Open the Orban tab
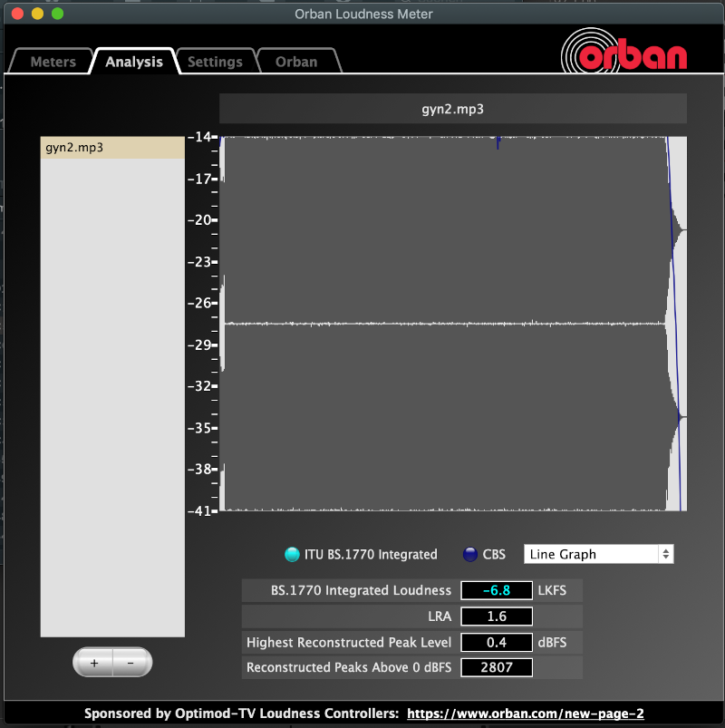 [x=296, y=62]
